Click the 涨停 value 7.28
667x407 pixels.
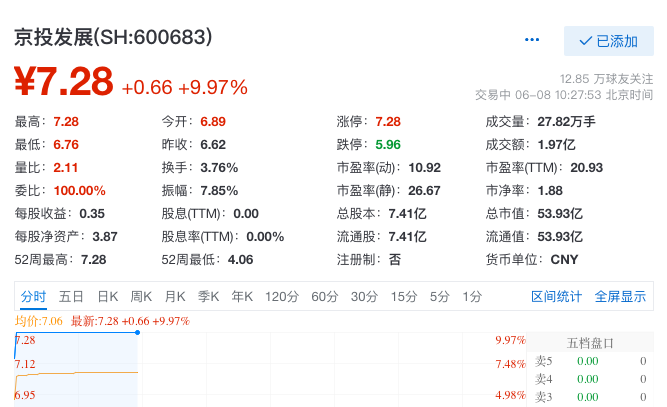tap(388, 122)
